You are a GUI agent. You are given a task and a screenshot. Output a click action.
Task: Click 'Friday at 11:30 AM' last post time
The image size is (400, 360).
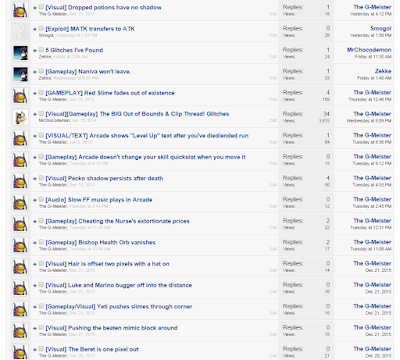coord(373,57)
